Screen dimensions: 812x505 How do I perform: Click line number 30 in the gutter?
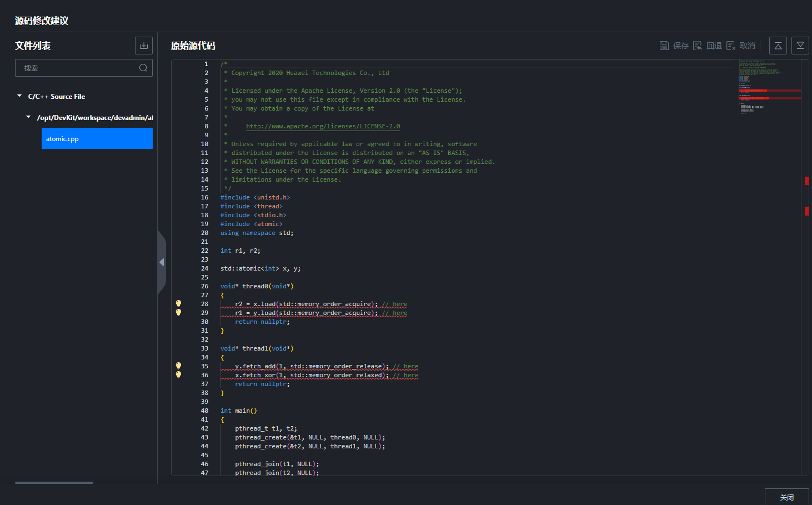tap(204, 322)
